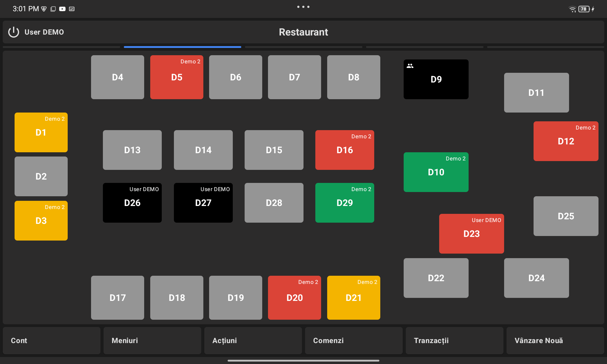
Task: Tap the Wi-Fi status icon
Action: [x=572, y=9]
